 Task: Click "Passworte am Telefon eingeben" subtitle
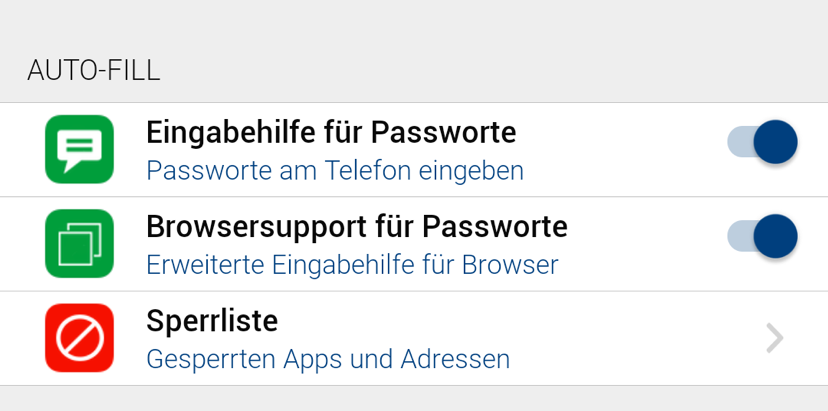click(335, 171)
